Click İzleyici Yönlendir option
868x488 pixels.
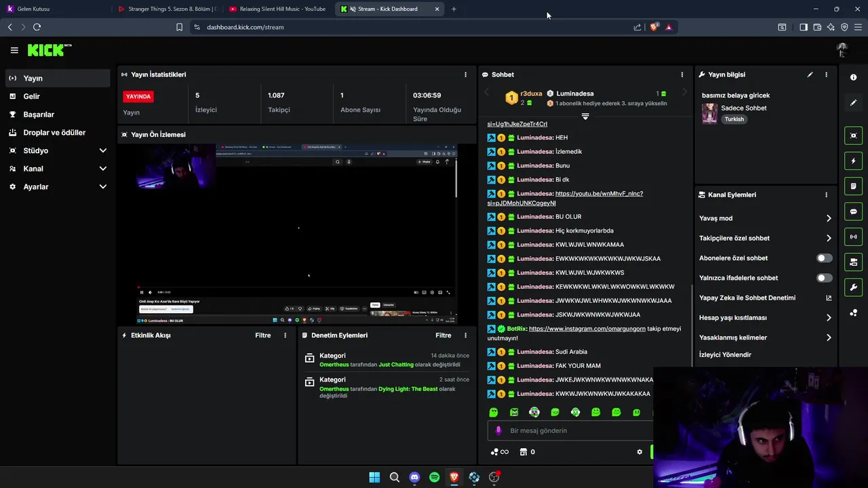[725, 354]
